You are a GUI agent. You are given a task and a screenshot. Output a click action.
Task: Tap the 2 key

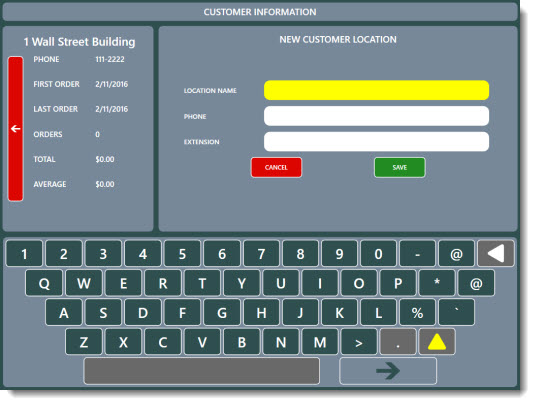point(64,254)
